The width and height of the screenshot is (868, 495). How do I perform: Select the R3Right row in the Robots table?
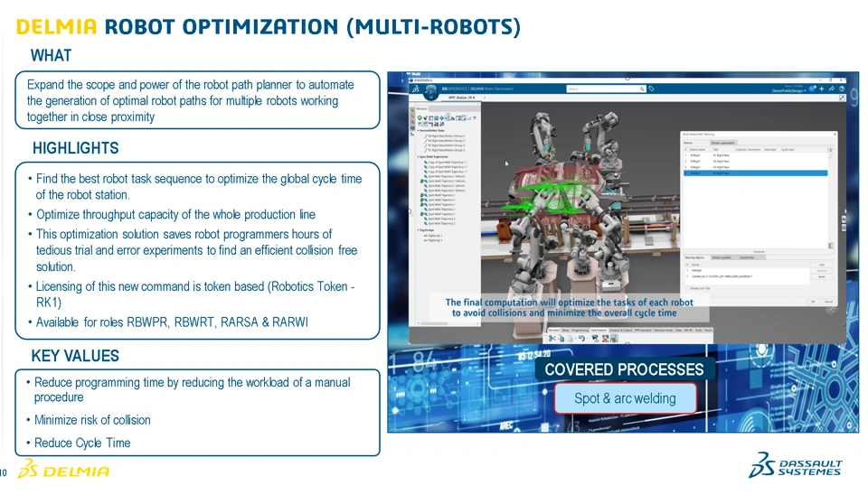756,167
